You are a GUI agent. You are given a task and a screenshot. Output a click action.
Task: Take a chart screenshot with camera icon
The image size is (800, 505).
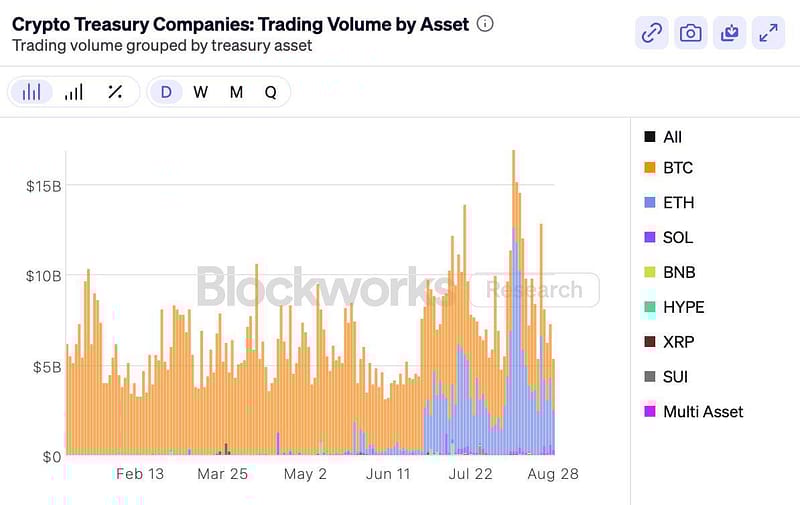pyautogui.click(x=690, y=33)
